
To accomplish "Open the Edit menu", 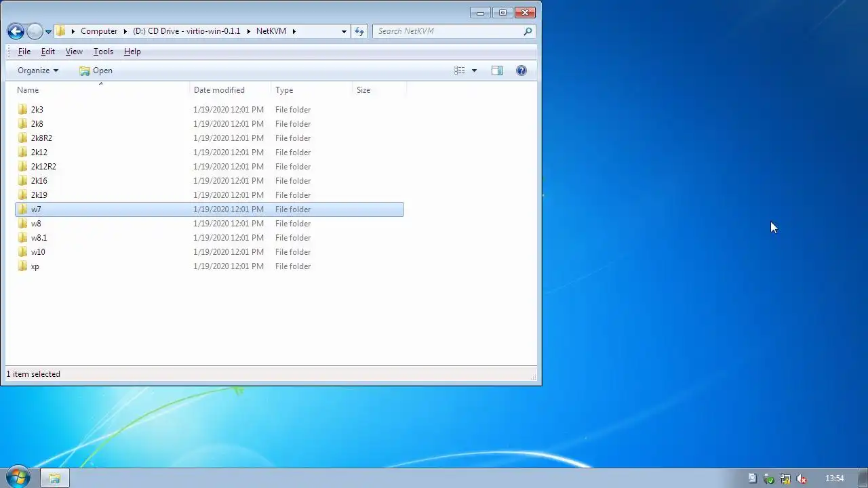I will pyautogui.click(x=47, y=52).
